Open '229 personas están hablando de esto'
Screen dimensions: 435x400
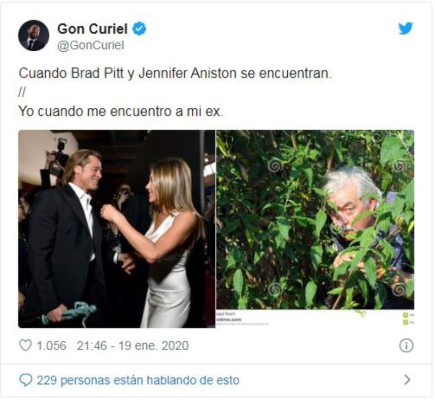click(x=138, y=380)
